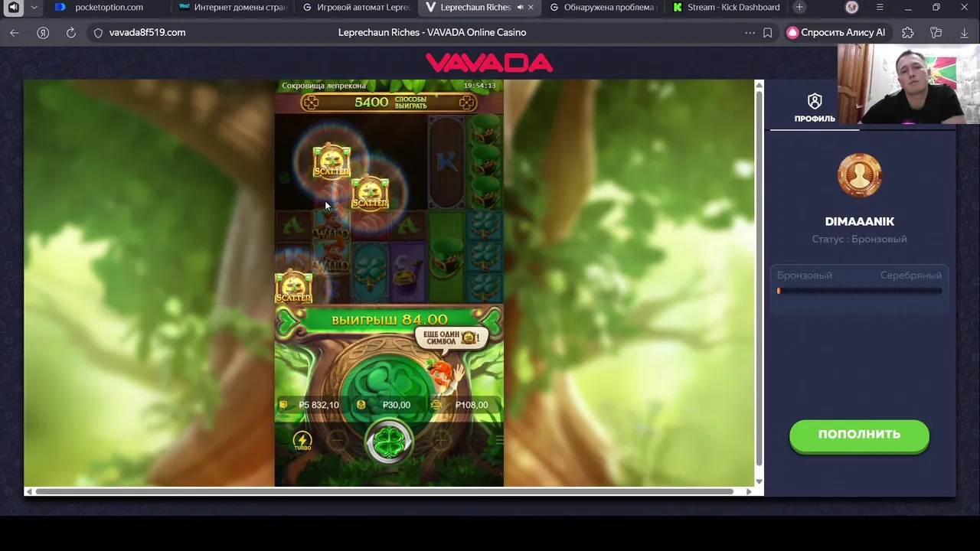Spin the reels with clover button
This screenshot has width=980, height=551.
389,442
